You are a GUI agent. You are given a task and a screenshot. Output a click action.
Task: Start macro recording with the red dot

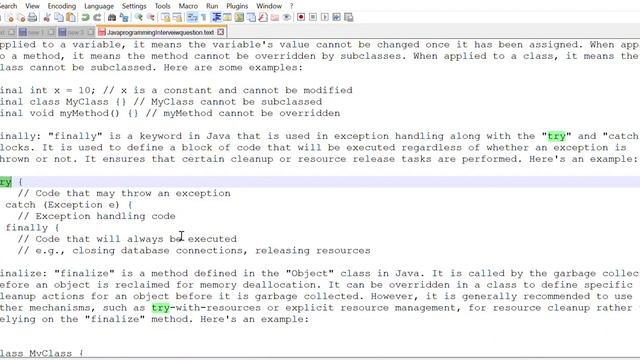301,18
